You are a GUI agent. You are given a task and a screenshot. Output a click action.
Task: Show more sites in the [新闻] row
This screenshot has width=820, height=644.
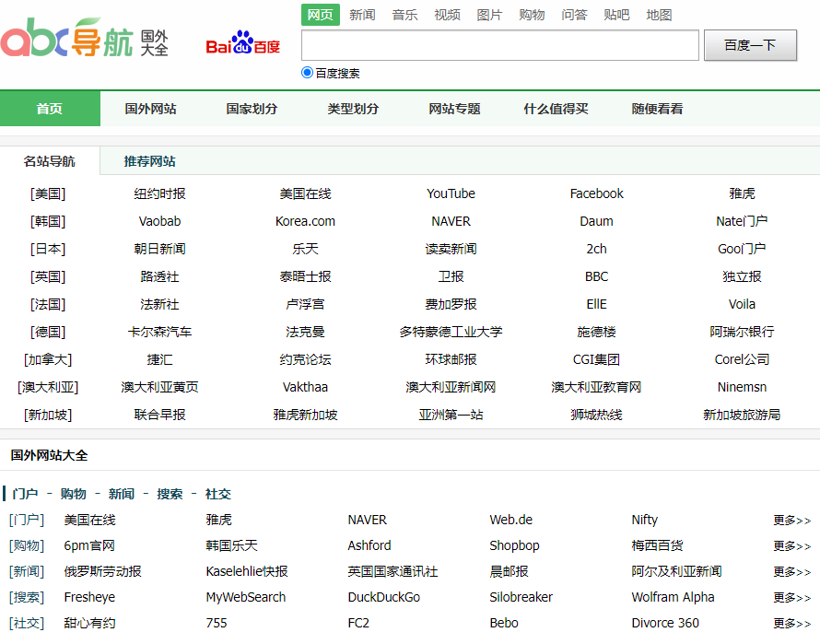click(792, 571)
